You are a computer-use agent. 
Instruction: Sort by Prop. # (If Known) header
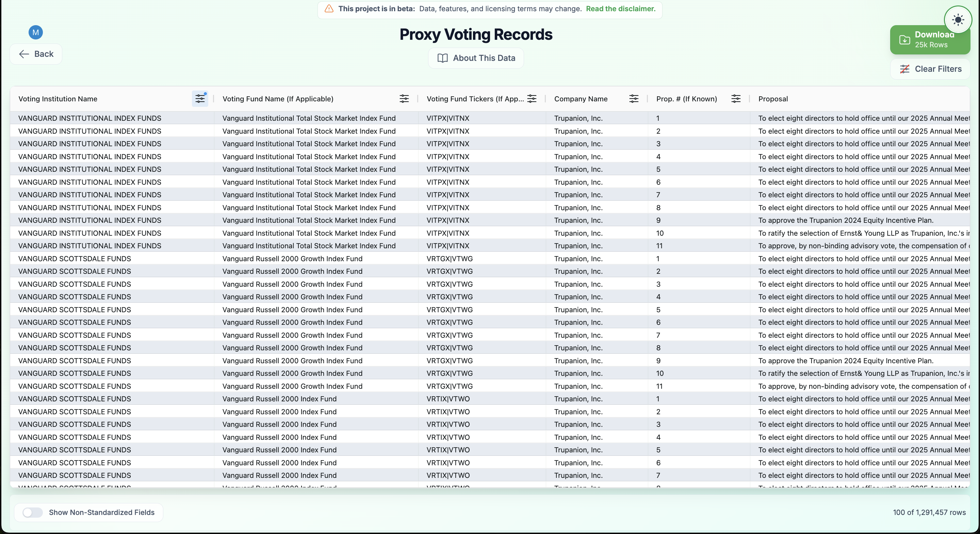click(686, 99)
